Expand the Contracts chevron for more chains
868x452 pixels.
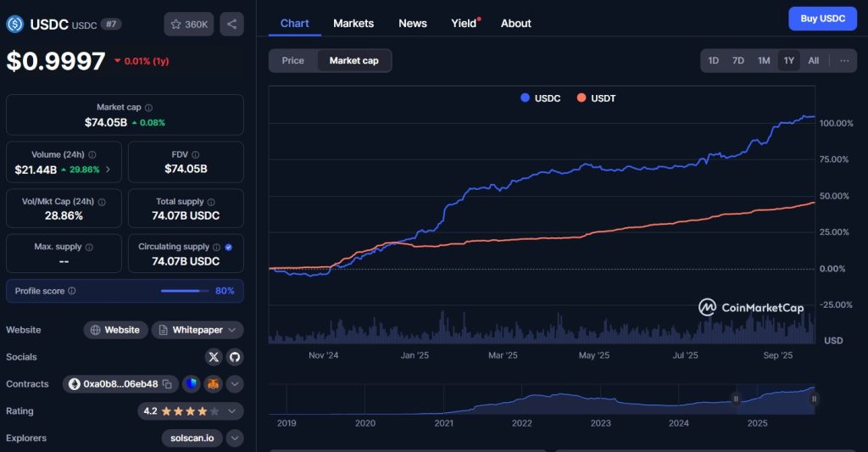click(x=235, y=384)
